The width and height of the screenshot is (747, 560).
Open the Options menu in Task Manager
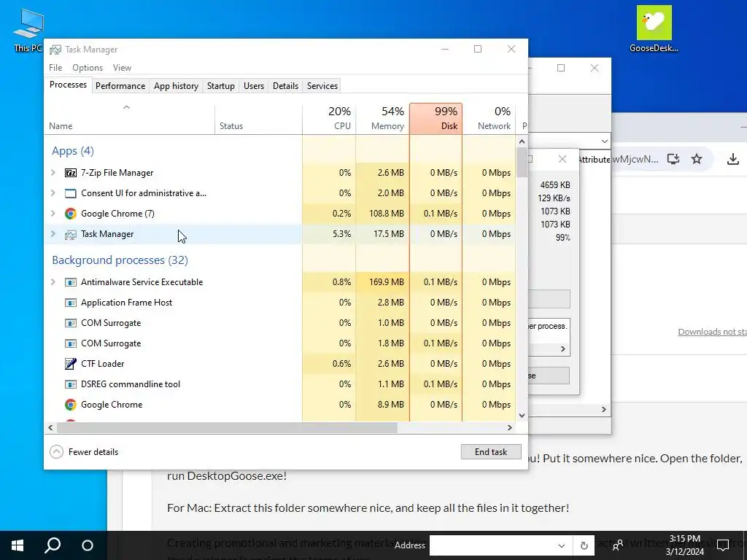[88, 68]
